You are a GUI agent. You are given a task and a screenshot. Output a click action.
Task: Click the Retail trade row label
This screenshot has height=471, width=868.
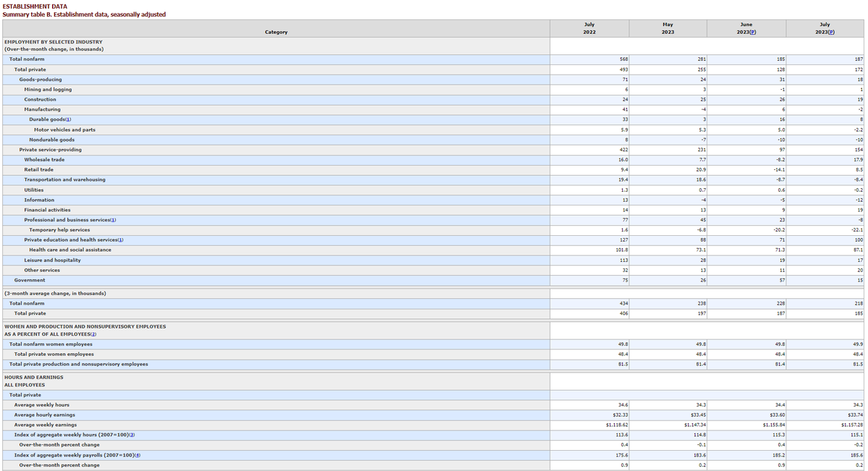pos(38,170)
